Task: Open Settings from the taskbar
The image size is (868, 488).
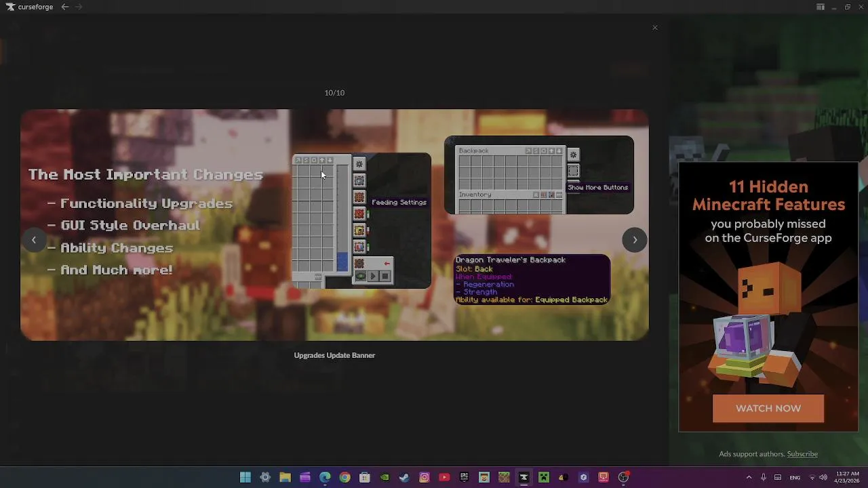Action: click(x=265, y=477)
